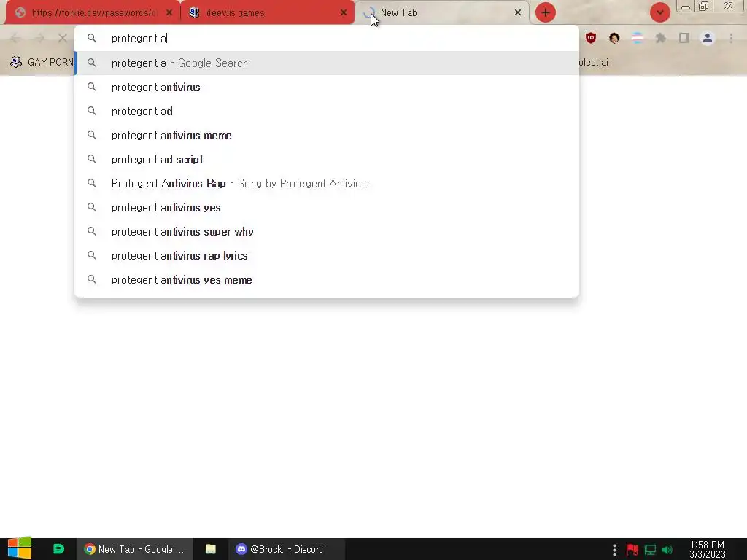This screenshot has height=560, width=747.
Task: Open the green chat app in taskbar
Action: tap(58, 549)
